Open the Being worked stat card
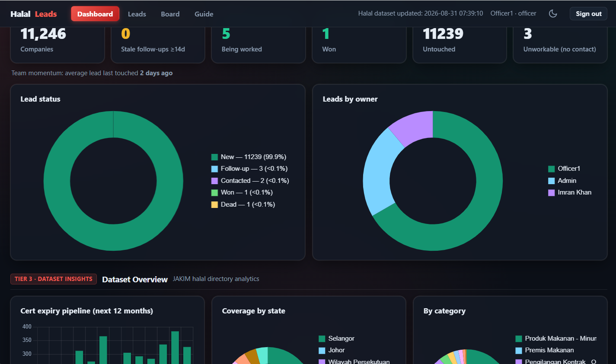 tap(259, 45)
